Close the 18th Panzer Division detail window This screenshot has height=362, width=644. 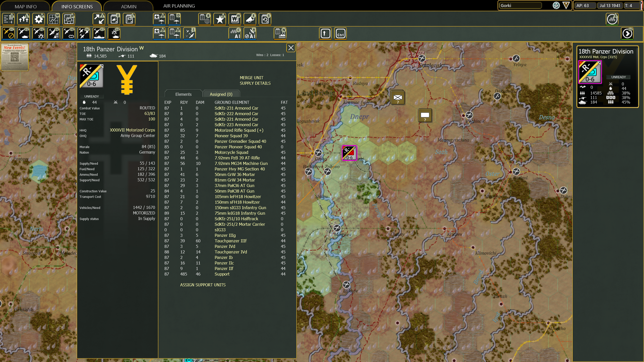(x=291, y=48)
